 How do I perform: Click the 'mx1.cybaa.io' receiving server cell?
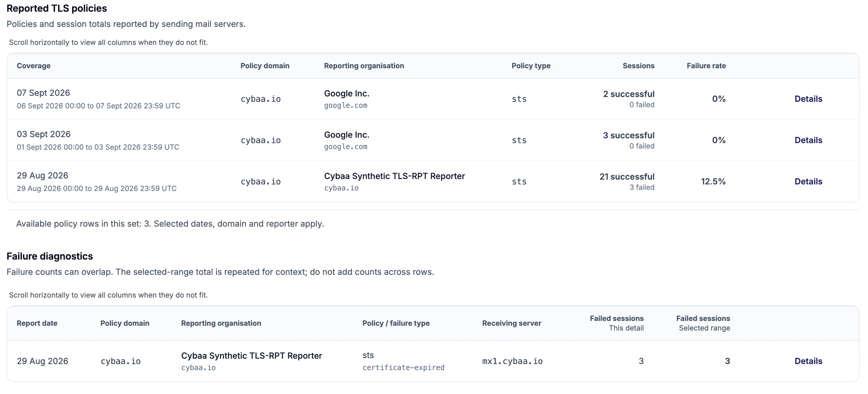[x=512, y=361]
